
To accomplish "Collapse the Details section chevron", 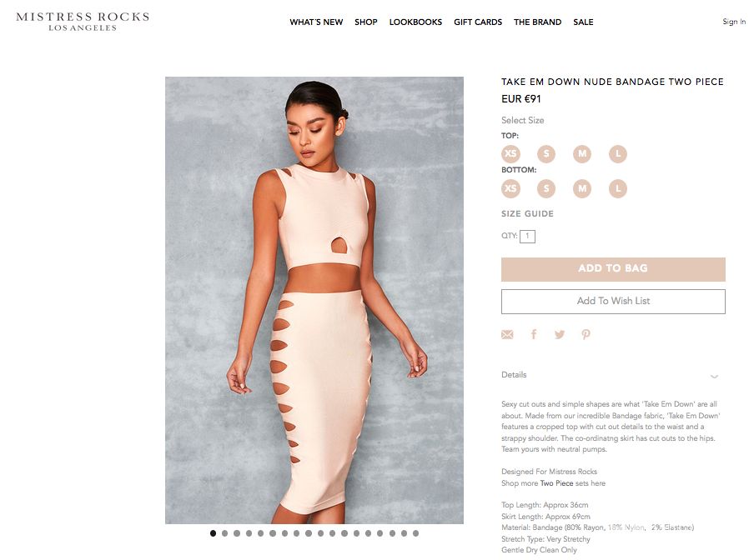I will [714, 376].
